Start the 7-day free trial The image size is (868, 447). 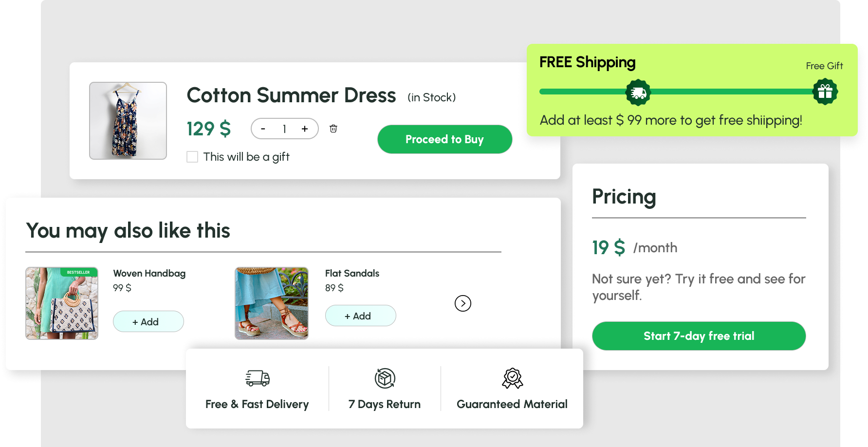click(699, 336)
